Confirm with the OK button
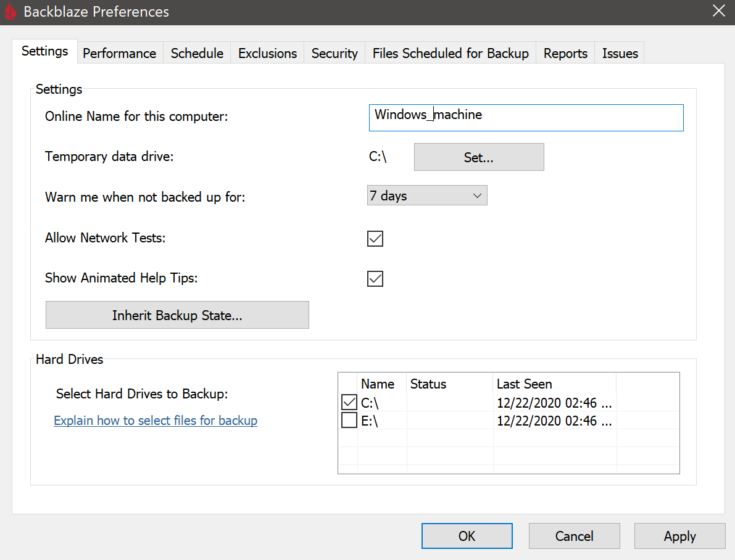Screen dimensions: 735x560 tap(467, 535)
